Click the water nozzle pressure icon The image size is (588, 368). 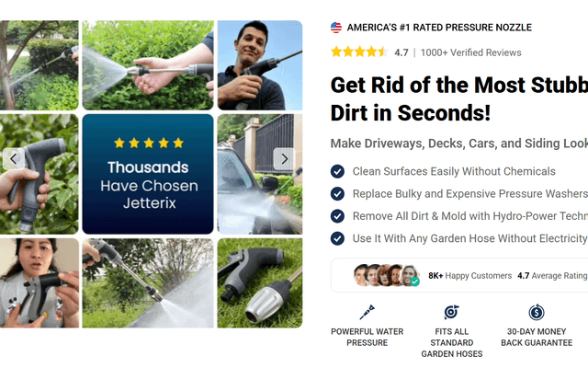tap(367, 313)
